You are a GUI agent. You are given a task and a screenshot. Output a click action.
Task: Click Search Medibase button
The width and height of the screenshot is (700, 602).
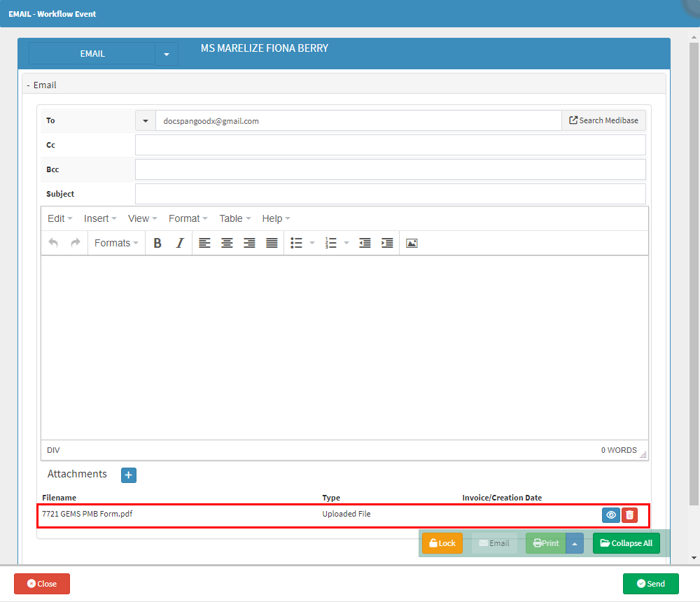tap(603, 120)
